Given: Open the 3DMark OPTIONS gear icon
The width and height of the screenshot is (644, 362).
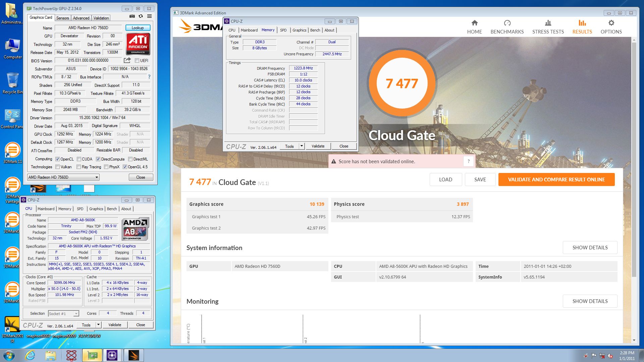Looking at the screenshot, I should (611, 23).
